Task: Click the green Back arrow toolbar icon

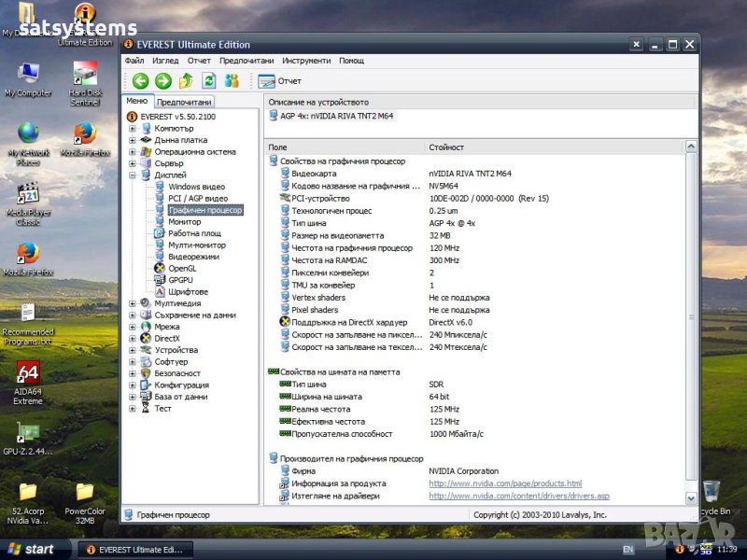Action: (x=140, y=81)
